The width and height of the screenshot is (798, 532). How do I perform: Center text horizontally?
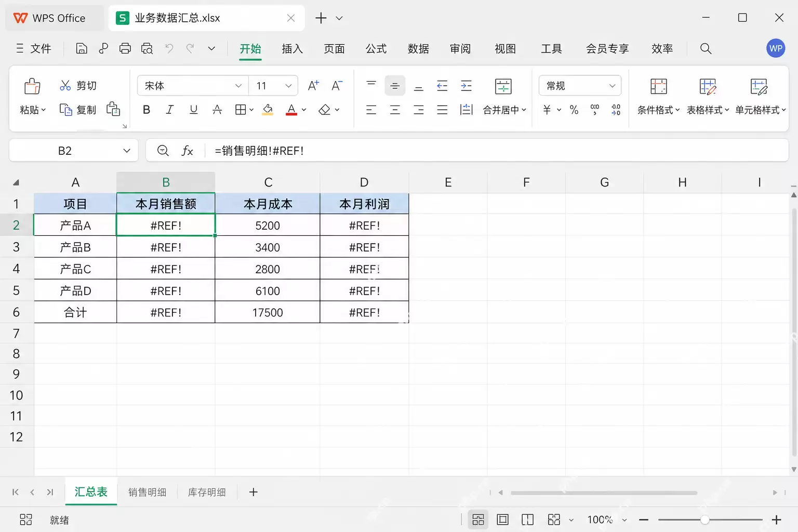395,110
